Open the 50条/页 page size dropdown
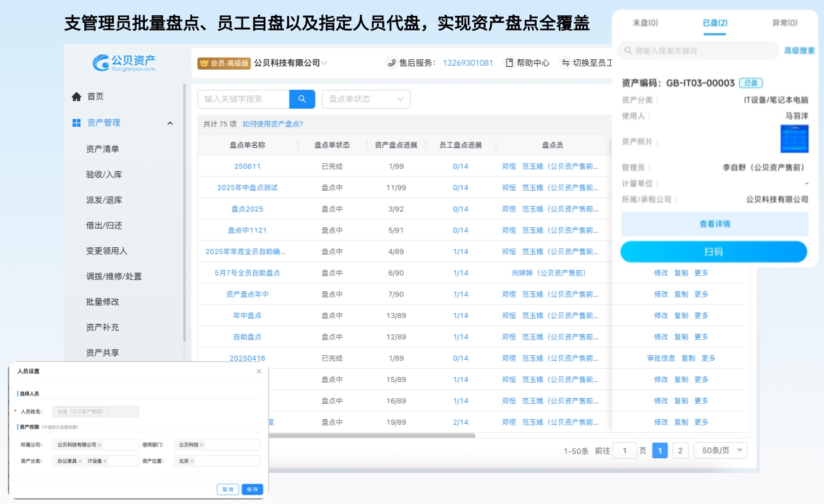The height and width of the screenshot is (504, 824). [723, 450]
